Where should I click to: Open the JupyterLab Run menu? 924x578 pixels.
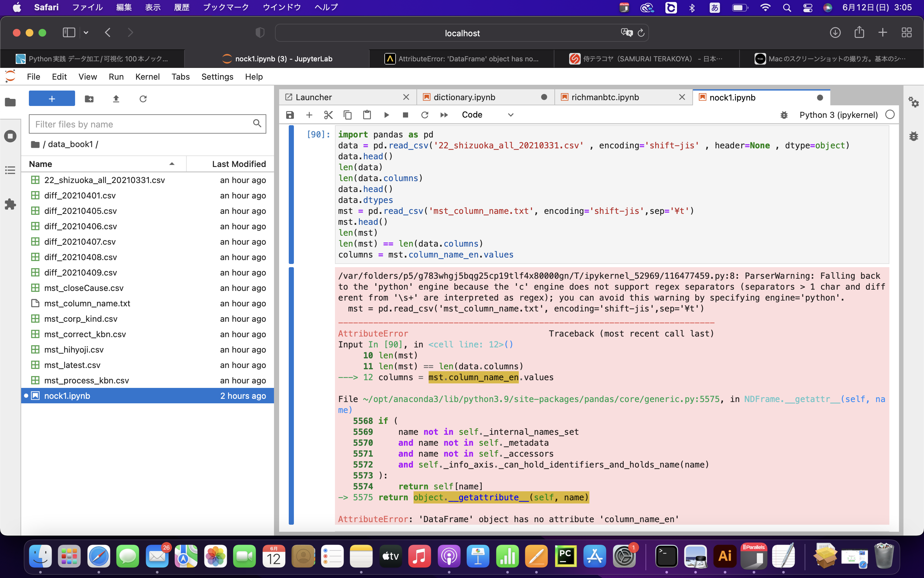click(x=116, y=77)
